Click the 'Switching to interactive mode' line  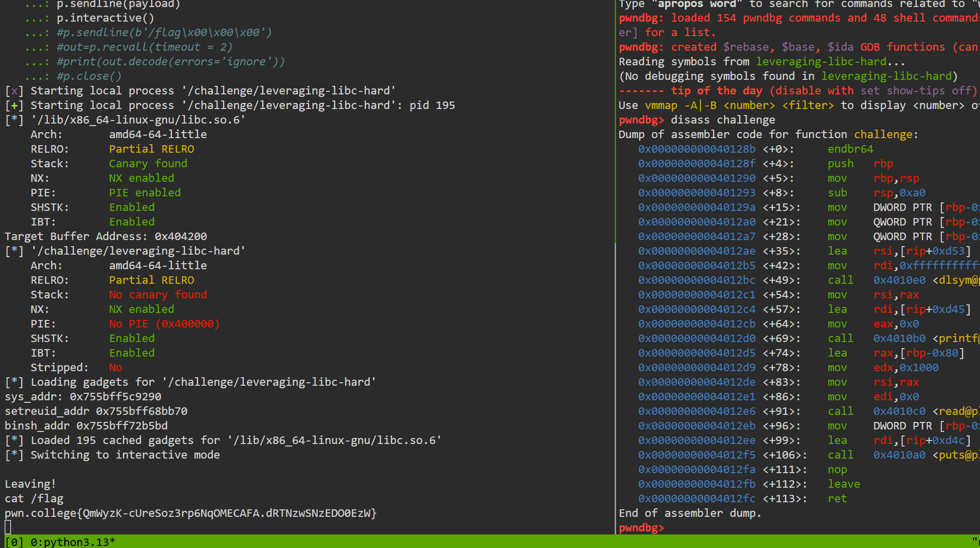(113, 455)
